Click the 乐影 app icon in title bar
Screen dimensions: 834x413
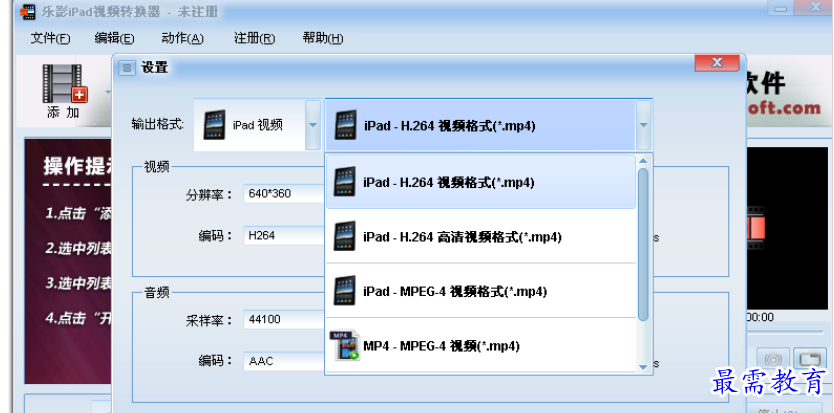click(x=28, y=12)
